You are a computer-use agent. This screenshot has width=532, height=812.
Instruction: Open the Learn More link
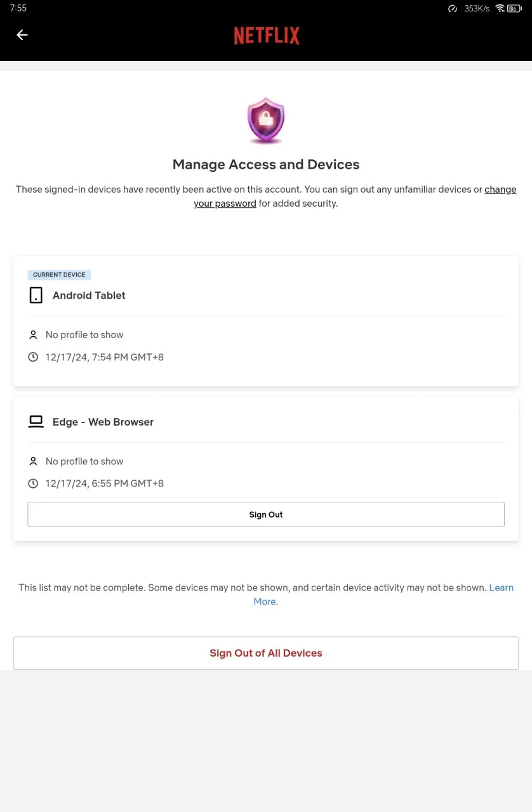(x=383, y=594)
